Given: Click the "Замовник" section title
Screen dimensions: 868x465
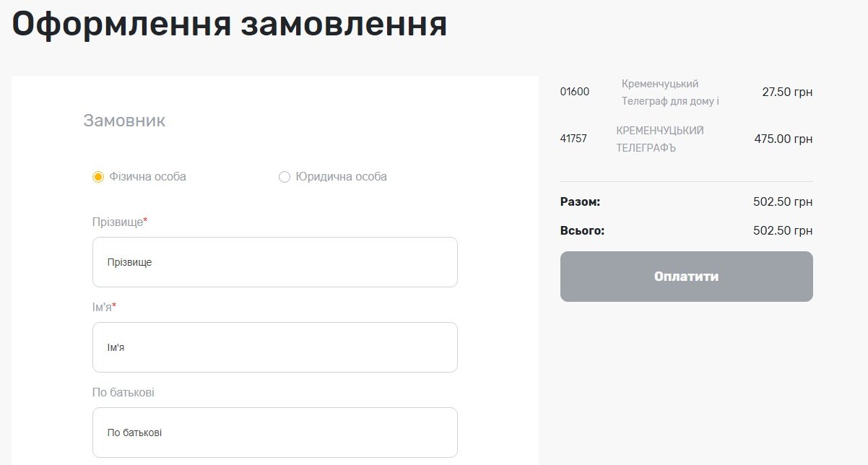Looking at the screenshot, I should (124, 121).
